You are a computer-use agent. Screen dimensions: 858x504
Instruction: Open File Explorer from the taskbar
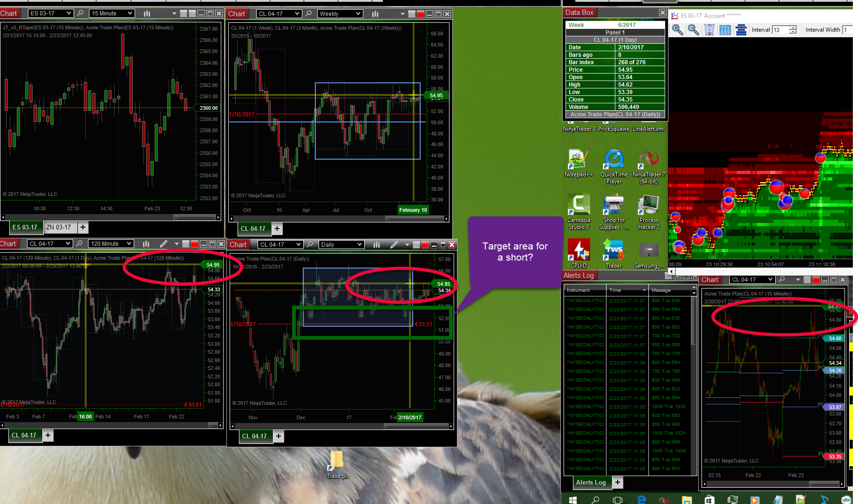click(x=687, y=499)
